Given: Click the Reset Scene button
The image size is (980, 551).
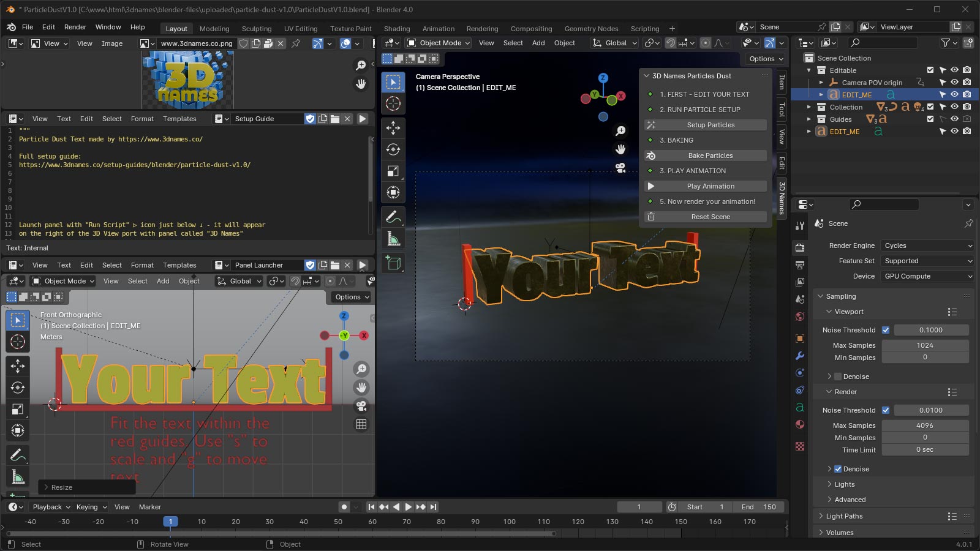Looking at the screenshot, I should pyautogui.click(x=710, y=216).
